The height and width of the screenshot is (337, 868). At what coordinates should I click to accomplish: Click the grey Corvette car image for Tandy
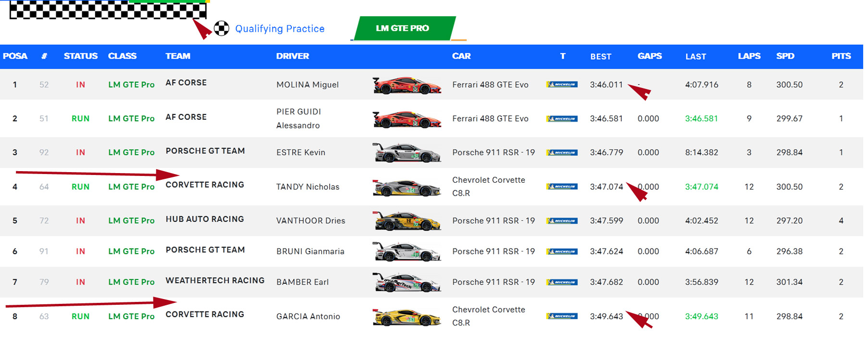click(x=407, y=187)
